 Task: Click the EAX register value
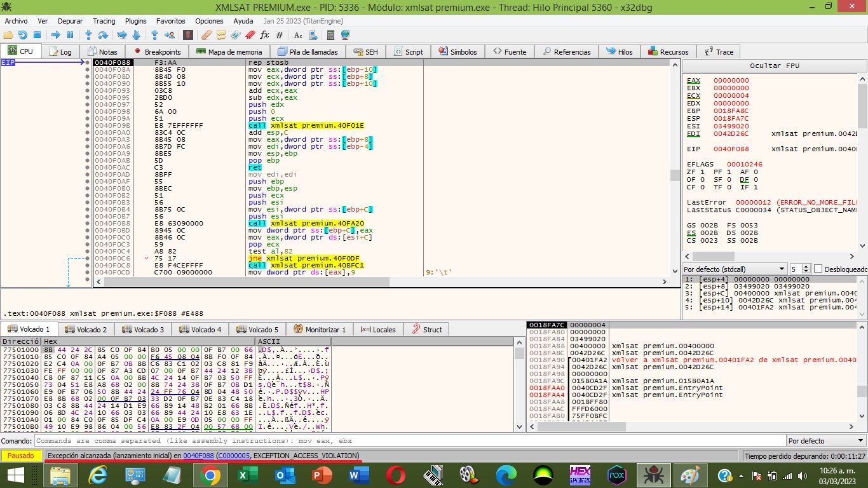(731, 80)
